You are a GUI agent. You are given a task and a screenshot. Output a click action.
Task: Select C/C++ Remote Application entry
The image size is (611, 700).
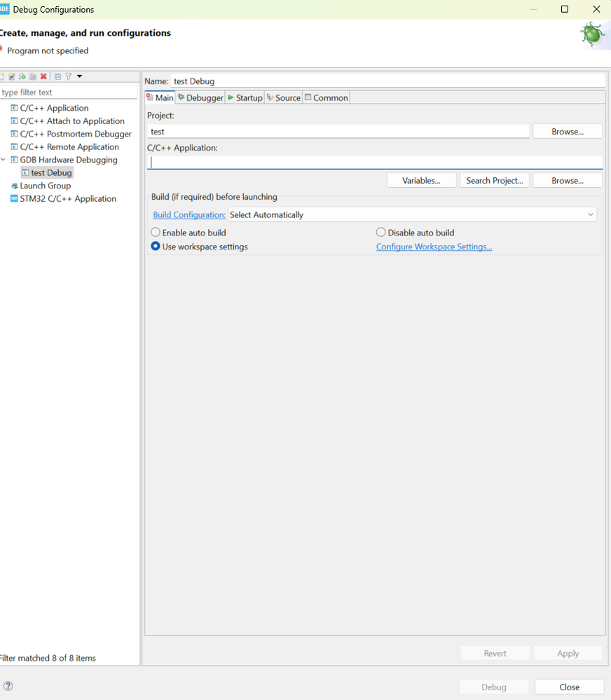coord(69,147)
